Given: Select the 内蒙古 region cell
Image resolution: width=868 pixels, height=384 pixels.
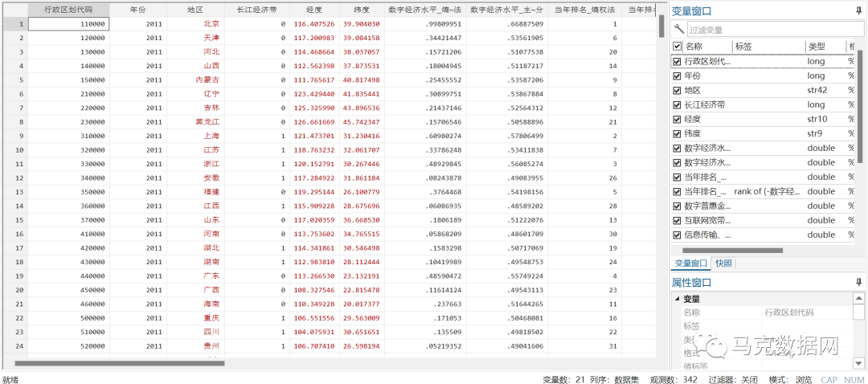Looking at the screenshot, I should click(195, 80).
